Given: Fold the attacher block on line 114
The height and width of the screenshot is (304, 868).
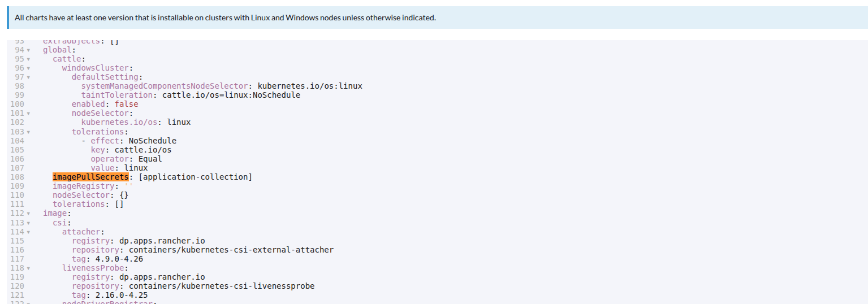Looking at the screenshot, I should click(x=28, y=232).
